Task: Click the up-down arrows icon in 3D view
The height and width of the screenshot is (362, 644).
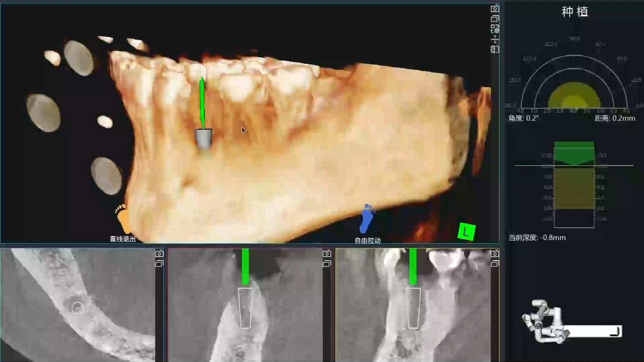Action: 495,39
